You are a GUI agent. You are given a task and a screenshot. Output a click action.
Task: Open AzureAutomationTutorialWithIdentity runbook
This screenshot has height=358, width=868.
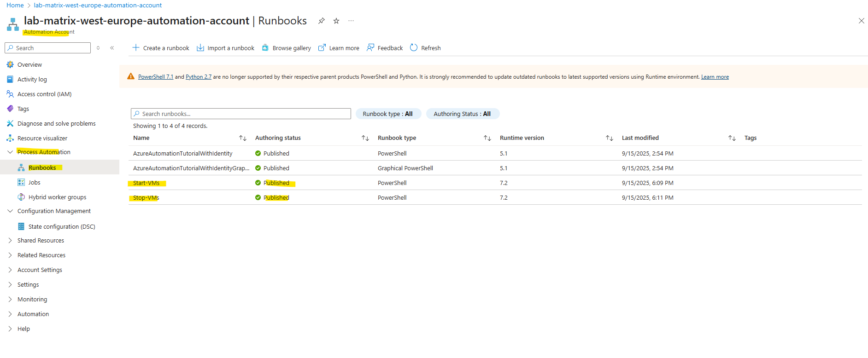click(x=183, y=154)
